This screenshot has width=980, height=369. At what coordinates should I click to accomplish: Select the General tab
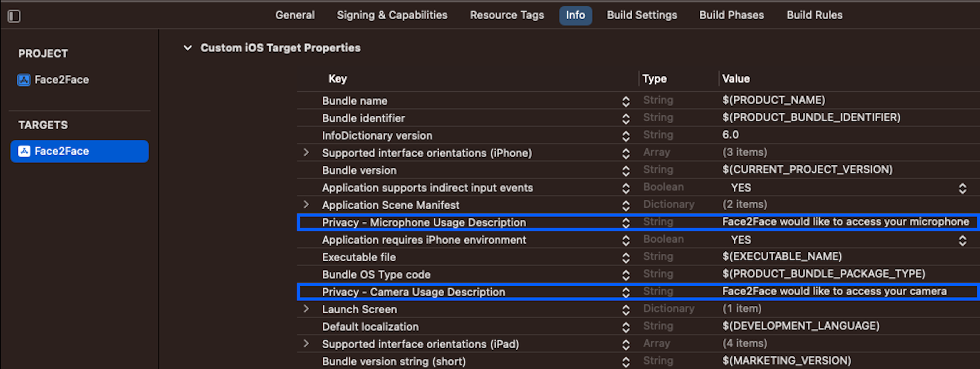tap(295, 15)
